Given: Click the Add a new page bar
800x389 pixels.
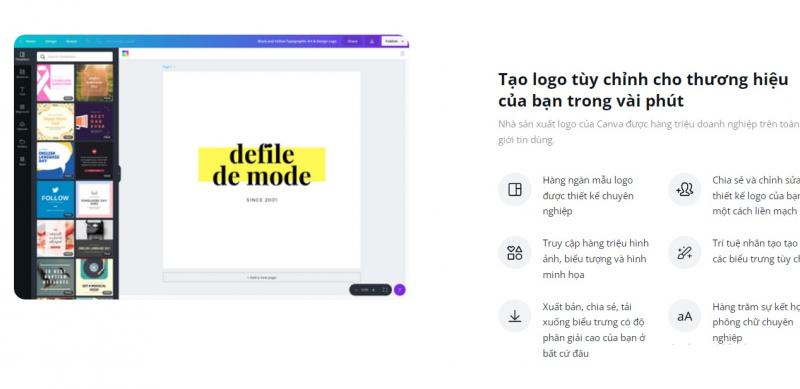Looking at the screenshot, I should coord(262,277).
